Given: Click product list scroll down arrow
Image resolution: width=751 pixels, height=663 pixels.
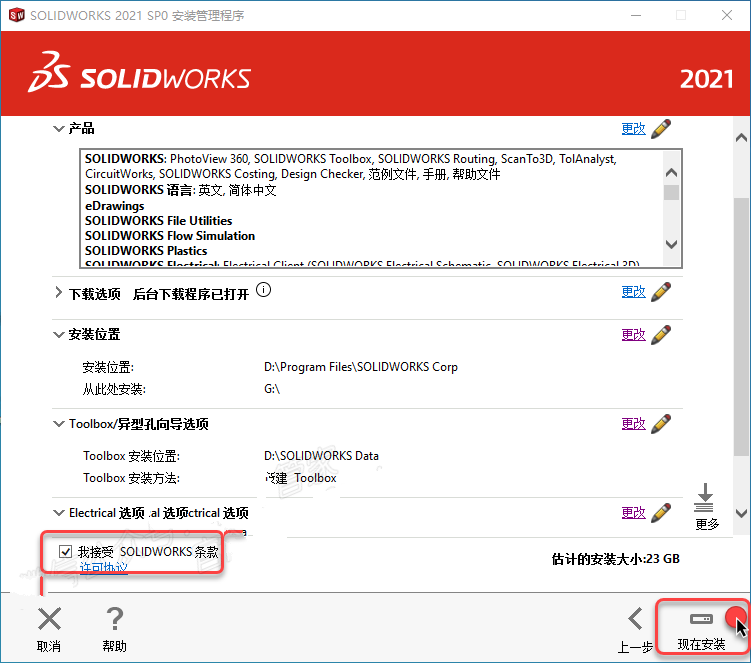Looking at the screenshot, I should point(671,244).
